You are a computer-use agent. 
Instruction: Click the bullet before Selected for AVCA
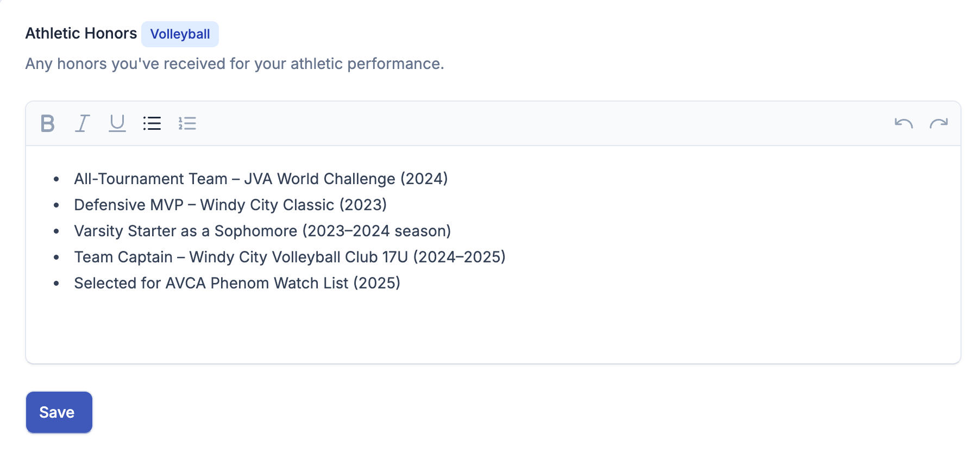click(56, 283)
